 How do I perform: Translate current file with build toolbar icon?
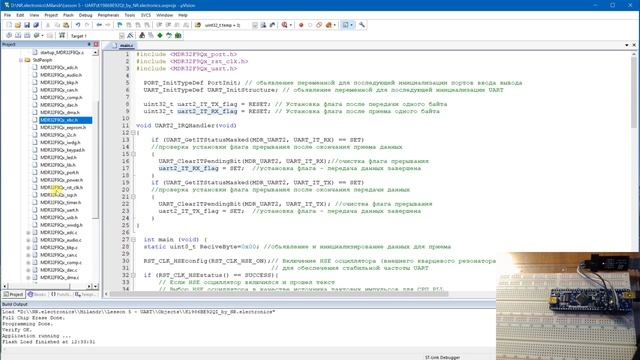[9, 36]
